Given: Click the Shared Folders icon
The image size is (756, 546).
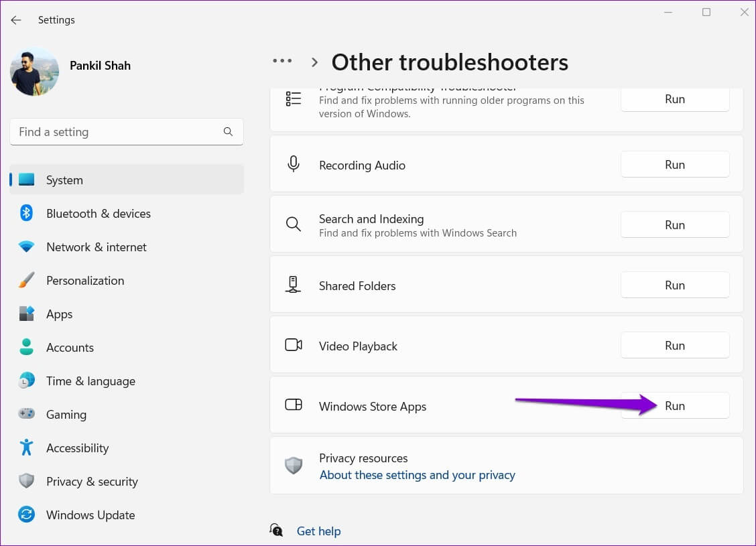Looking at the screenshot, I should 293,284.
